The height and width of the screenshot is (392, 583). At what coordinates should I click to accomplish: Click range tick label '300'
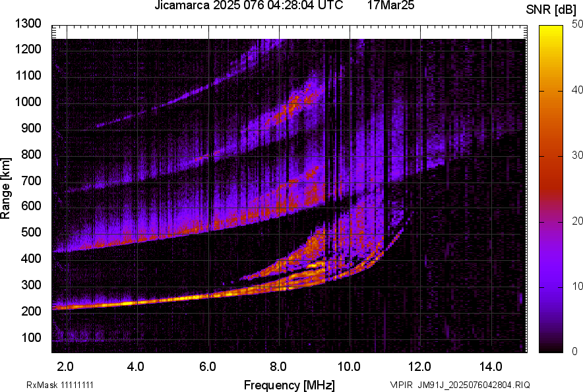tap(31, 285)
